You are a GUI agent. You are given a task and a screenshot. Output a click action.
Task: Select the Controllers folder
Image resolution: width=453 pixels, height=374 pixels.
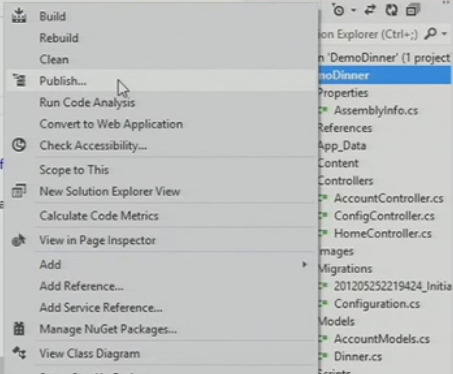[x=346, y=181]
